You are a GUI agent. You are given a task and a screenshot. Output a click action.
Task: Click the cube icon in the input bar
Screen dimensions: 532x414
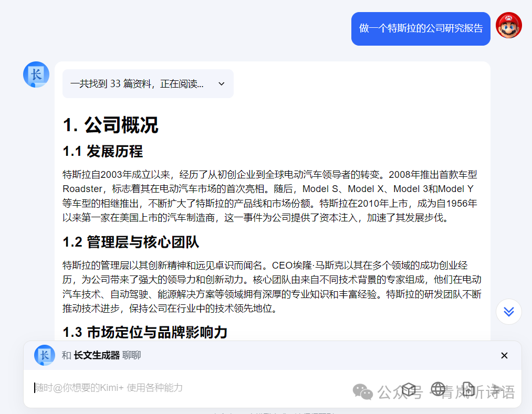tap(409, 389)
